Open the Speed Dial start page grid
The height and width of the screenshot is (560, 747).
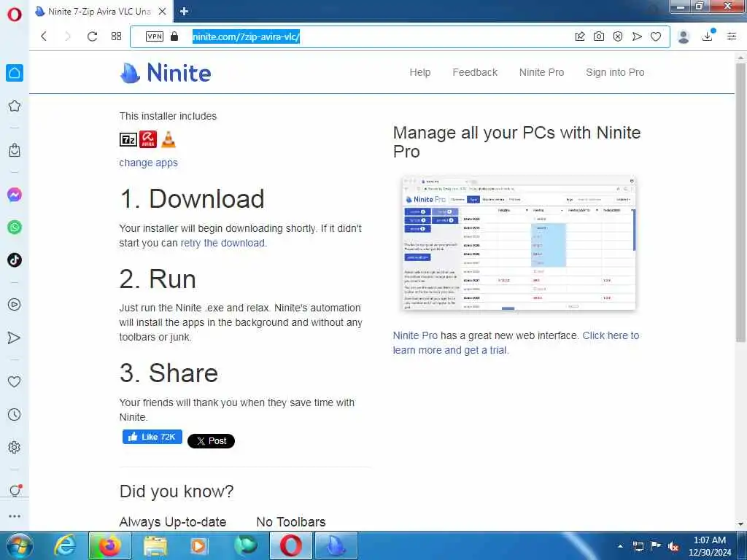pos(116,36)
